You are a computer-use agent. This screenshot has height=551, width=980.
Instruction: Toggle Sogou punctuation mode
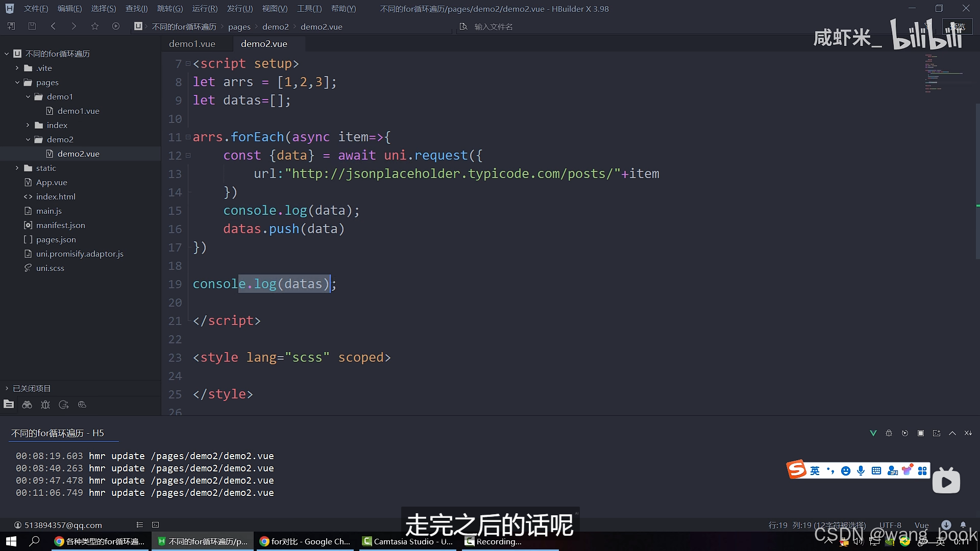click(830, 471)
